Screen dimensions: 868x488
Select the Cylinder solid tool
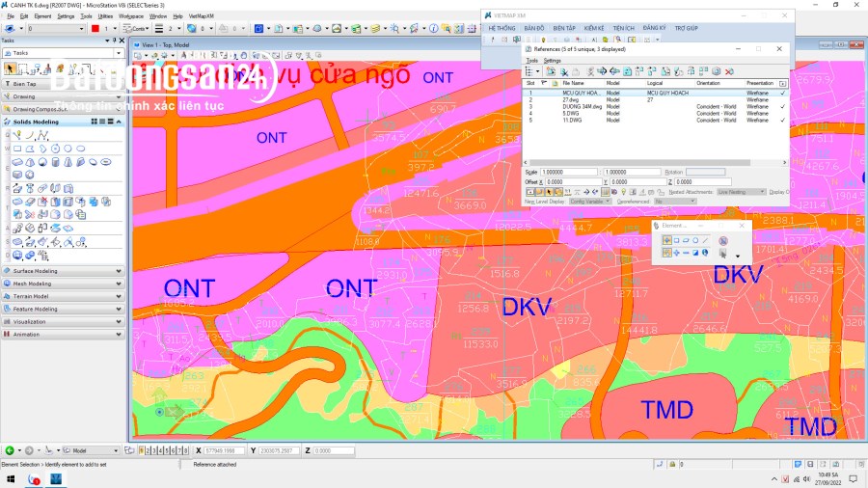[55, 162]
